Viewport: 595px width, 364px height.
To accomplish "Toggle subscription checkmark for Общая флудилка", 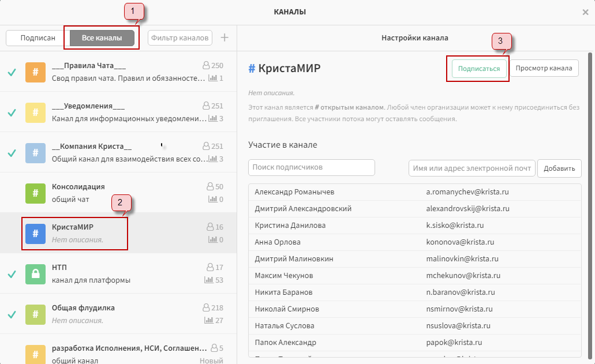I will click(x=12, y=314).
